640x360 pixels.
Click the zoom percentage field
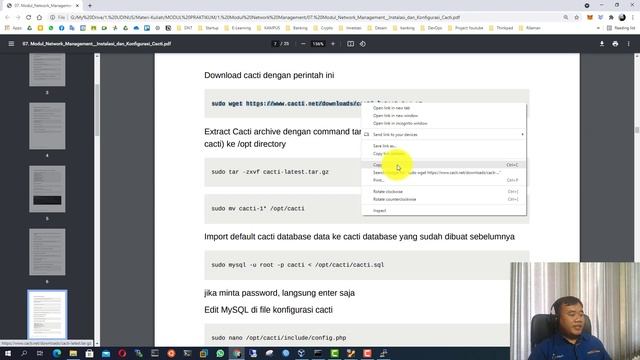[318, 44]
